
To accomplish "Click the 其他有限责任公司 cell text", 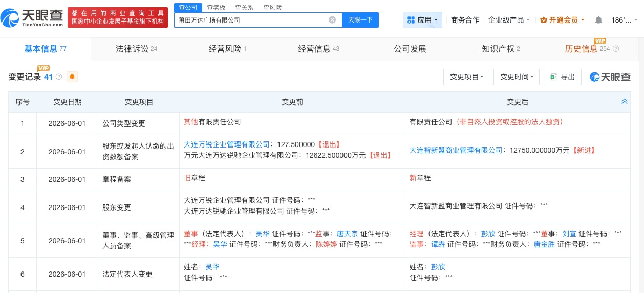I will click(212, 122).
